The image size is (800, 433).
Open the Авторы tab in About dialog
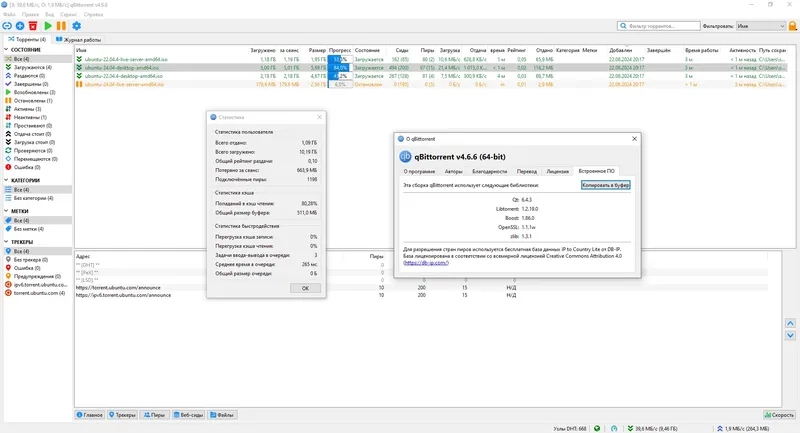tap(453, 171)
